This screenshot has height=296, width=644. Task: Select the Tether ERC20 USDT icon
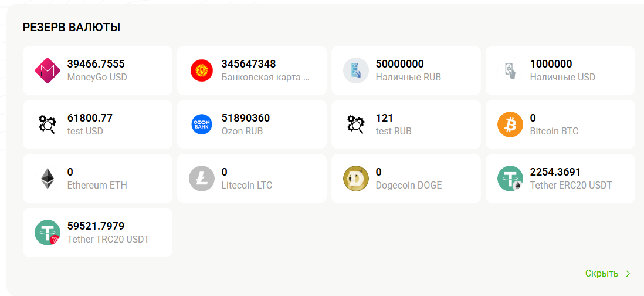click(x=510, y=179)
